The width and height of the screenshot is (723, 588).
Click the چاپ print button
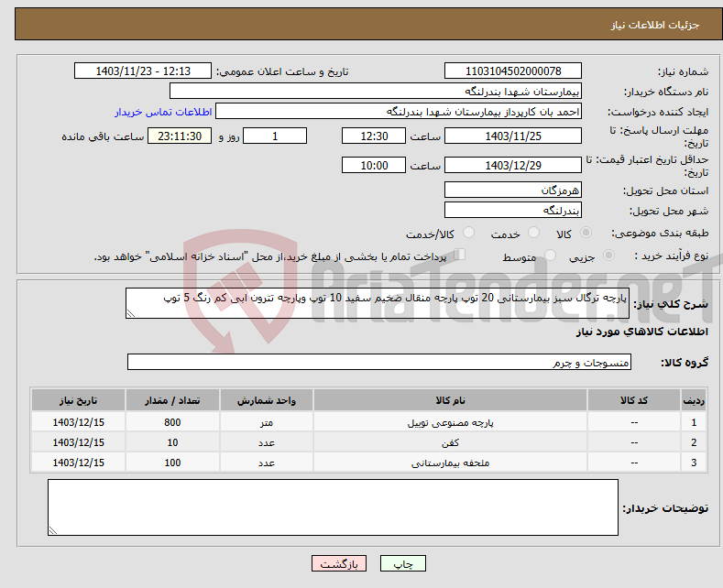(403, 563)
